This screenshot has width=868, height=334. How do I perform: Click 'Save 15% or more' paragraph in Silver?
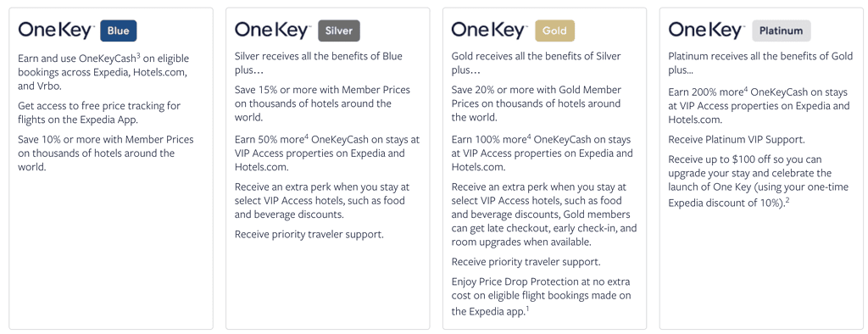pyautogui.click(x=323, y=103)
